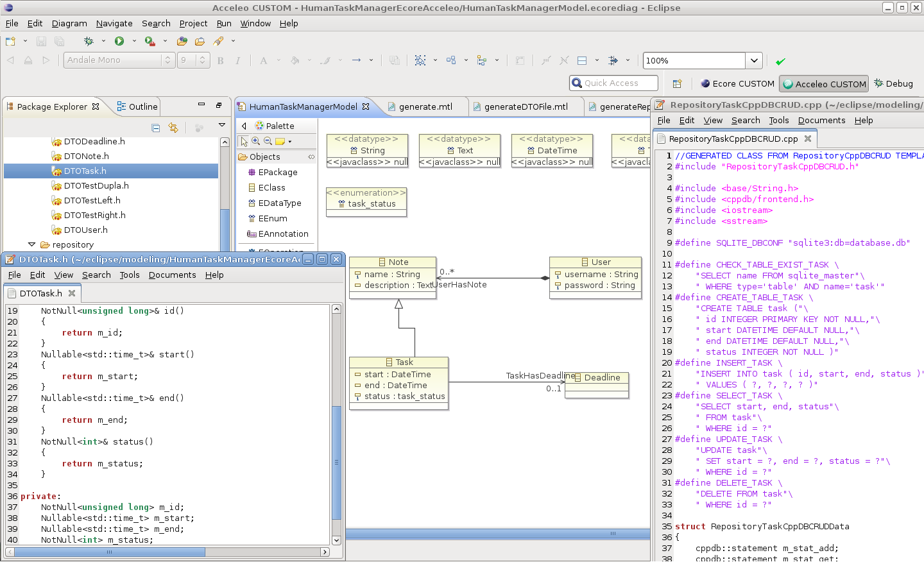The image size is (924, 562).
Task: Choose the Note palette tool
Action: pos(280,141)
